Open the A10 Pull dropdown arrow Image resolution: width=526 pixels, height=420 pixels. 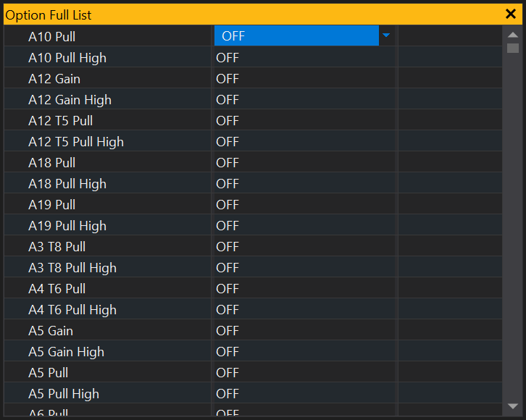click(386, 35)
